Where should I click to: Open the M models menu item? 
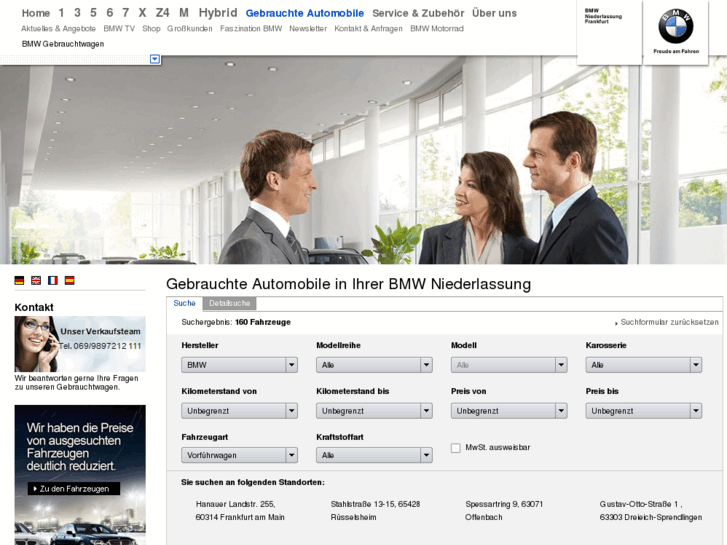click(x=184, y=13)
